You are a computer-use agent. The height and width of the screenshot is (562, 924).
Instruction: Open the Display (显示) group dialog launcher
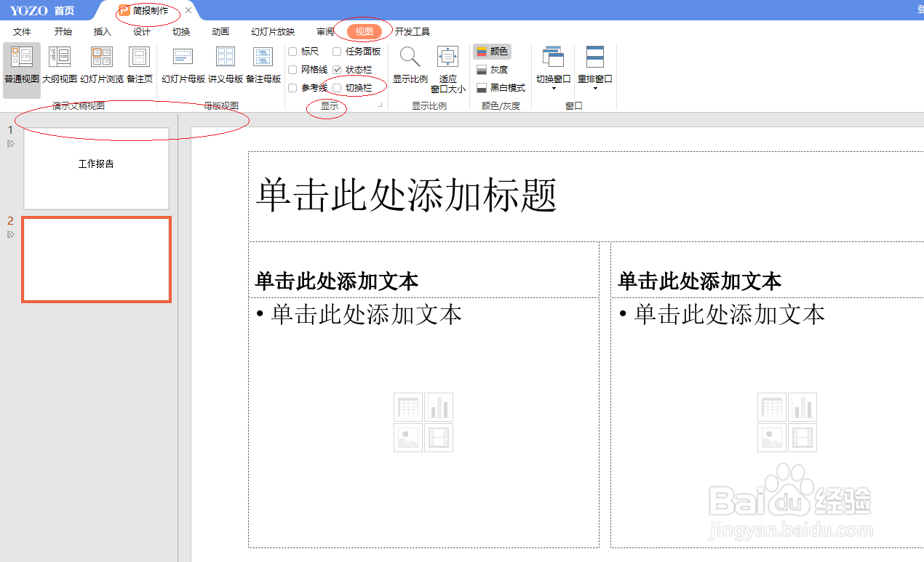pos(380,106)
